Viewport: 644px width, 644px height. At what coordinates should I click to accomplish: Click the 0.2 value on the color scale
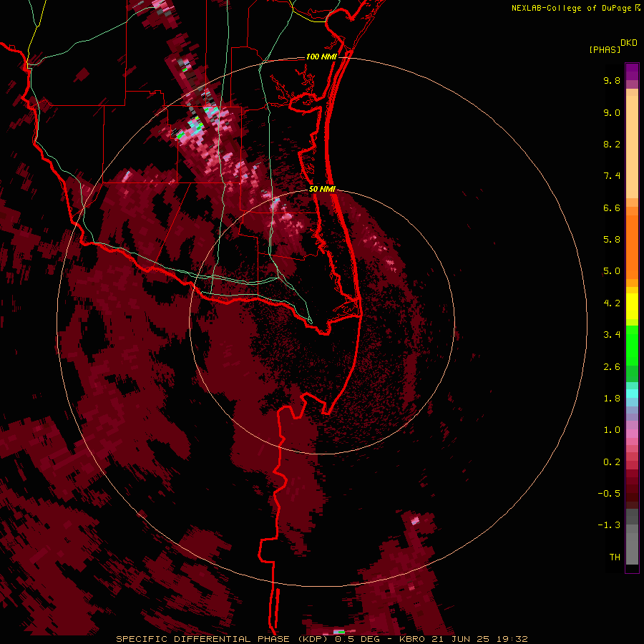point(612,462)
